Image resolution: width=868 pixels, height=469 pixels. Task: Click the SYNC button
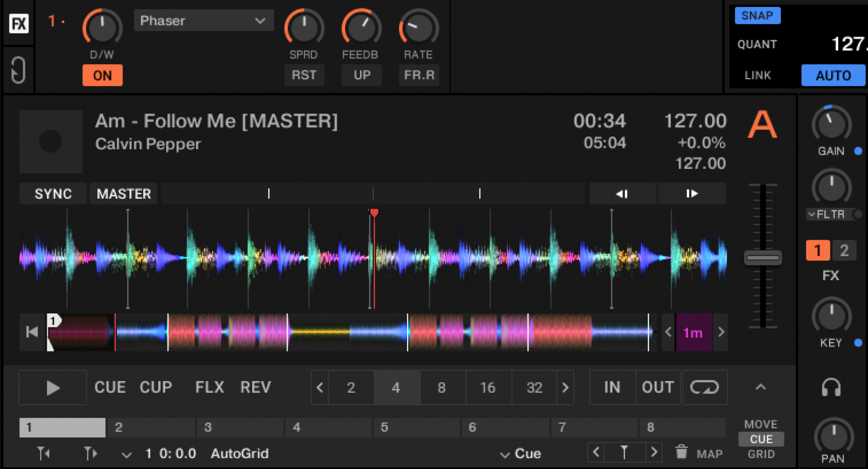point(52,194)
